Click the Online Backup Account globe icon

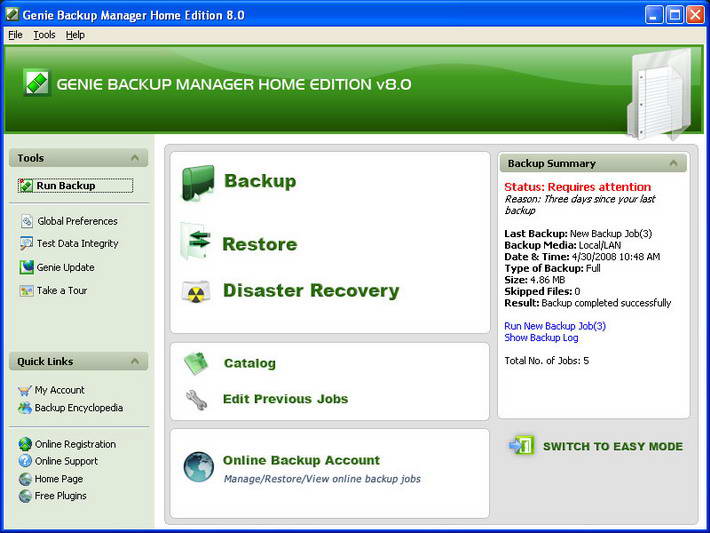[199, 467]
